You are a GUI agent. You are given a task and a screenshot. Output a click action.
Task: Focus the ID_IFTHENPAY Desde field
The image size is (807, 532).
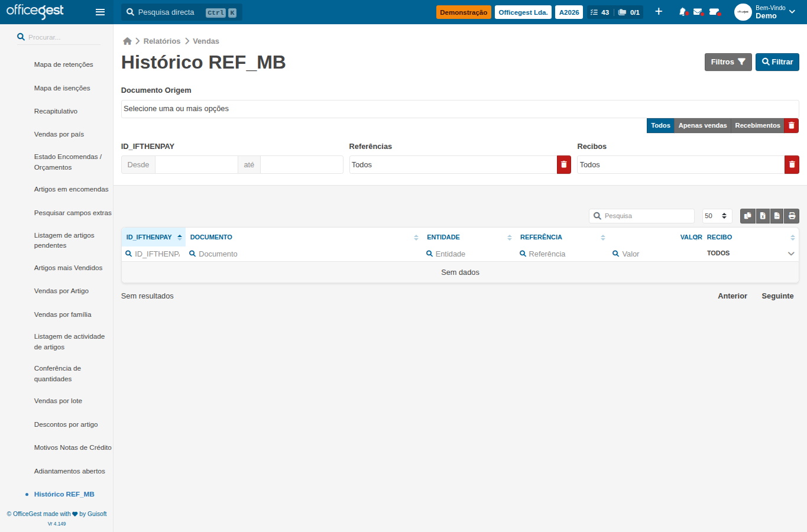196,164
